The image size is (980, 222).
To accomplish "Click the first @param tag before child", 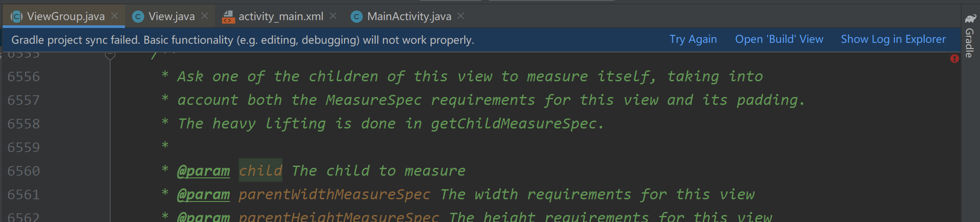I will click(204, 171).
